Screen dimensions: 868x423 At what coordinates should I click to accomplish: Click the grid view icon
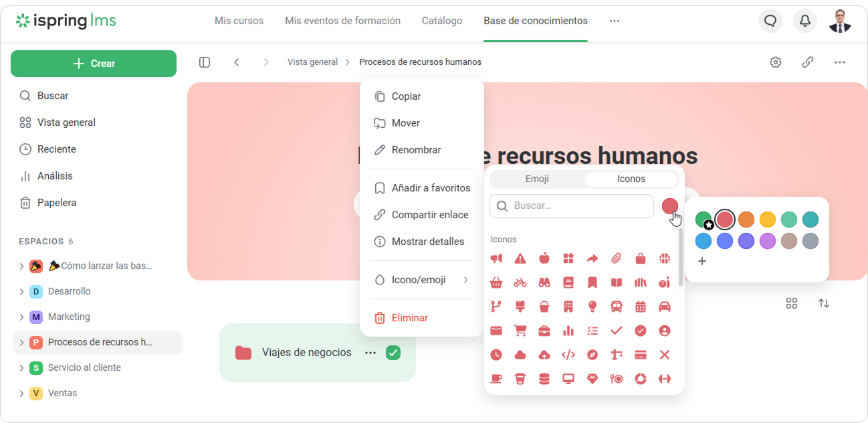(x=792, y=303)
